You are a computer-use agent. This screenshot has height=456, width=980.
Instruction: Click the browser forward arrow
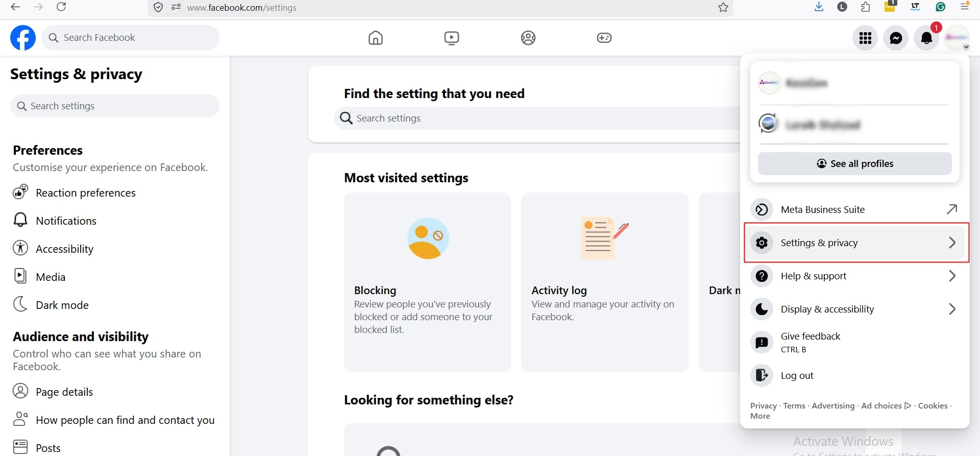[38, 7]
